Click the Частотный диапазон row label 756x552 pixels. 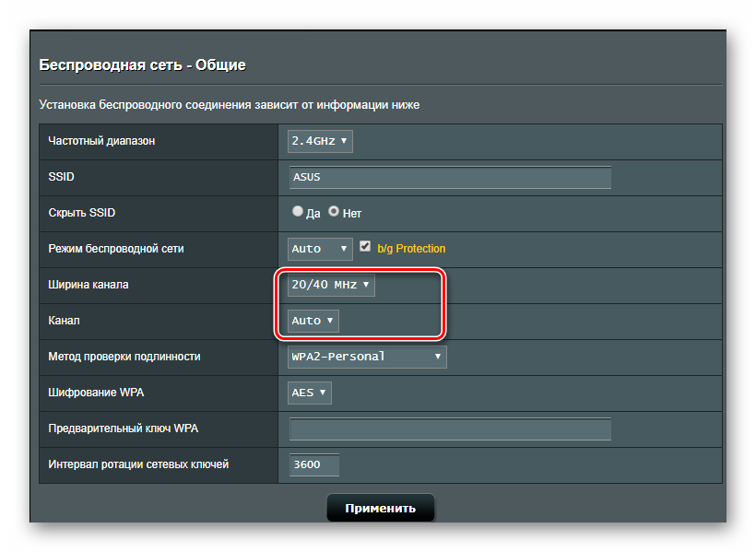[101, 141]
